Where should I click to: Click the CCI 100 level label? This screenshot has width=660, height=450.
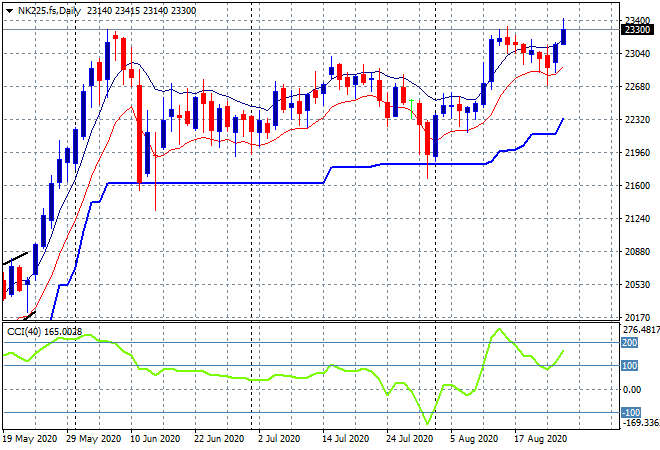click(630, 365)
